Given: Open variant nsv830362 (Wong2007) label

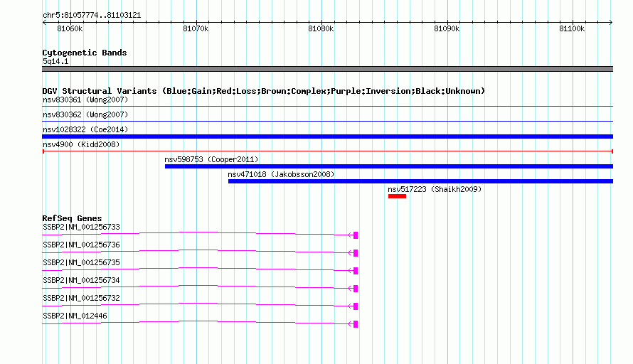Looking at the screenshot, I should click(85, 114).
